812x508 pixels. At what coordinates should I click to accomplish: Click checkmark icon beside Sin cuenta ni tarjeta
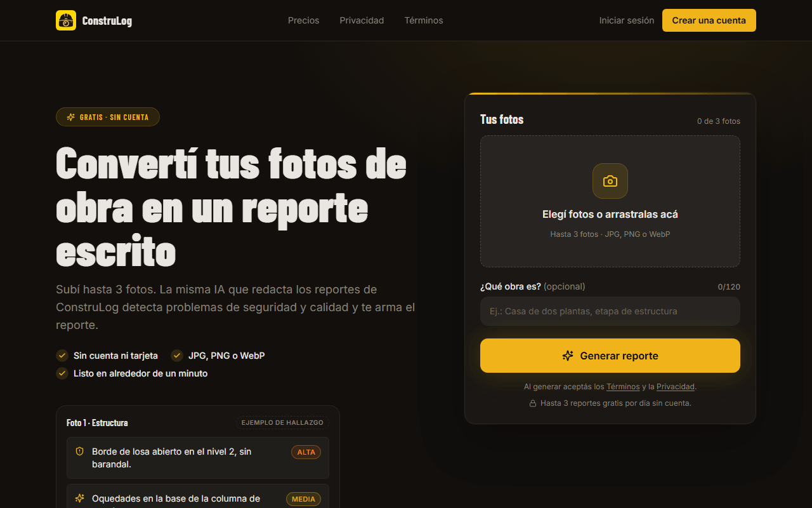coord(62,356)
